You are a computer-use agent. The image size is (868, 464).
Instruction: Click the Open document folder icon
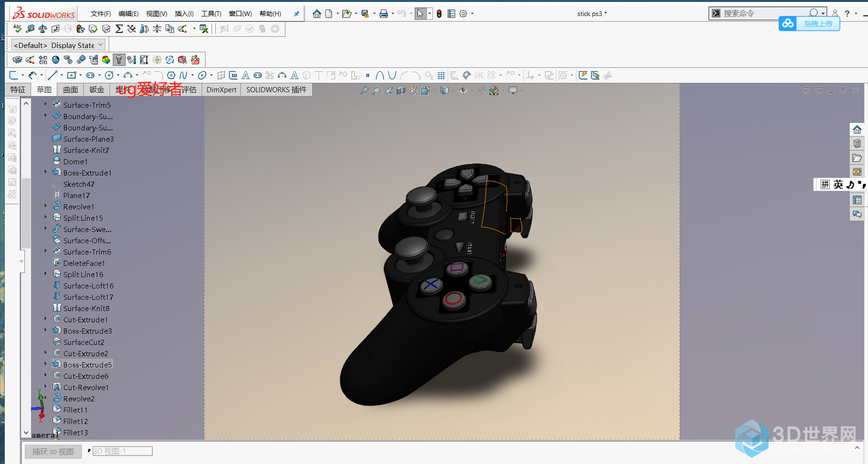347,14
